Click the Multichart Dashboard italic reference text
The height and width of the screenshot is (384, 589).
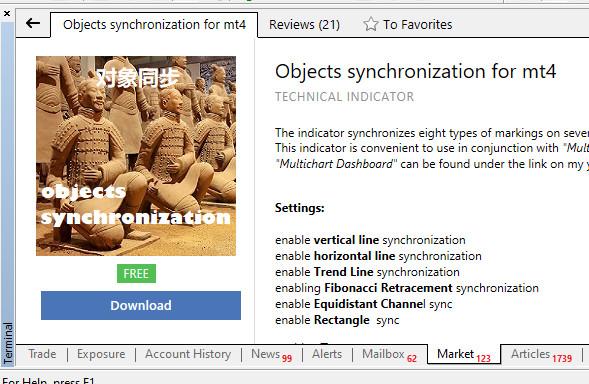[x=334, y=164]
